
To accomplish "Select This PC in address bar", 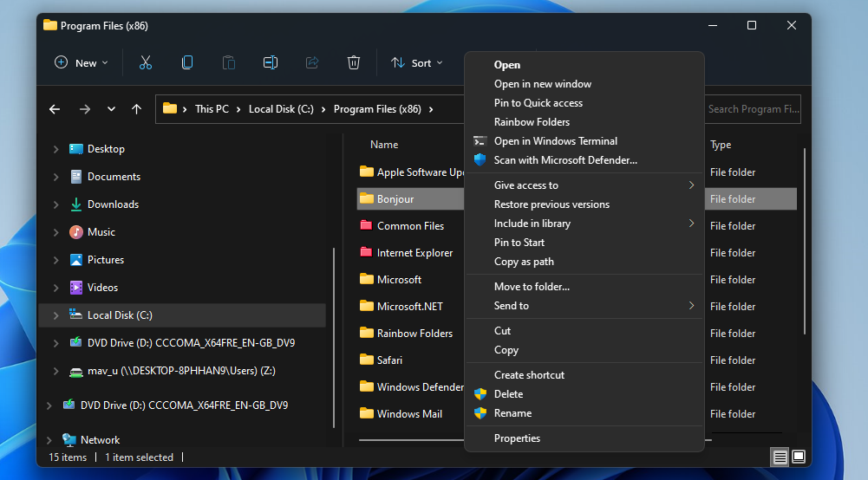I will tap(212, 109).
